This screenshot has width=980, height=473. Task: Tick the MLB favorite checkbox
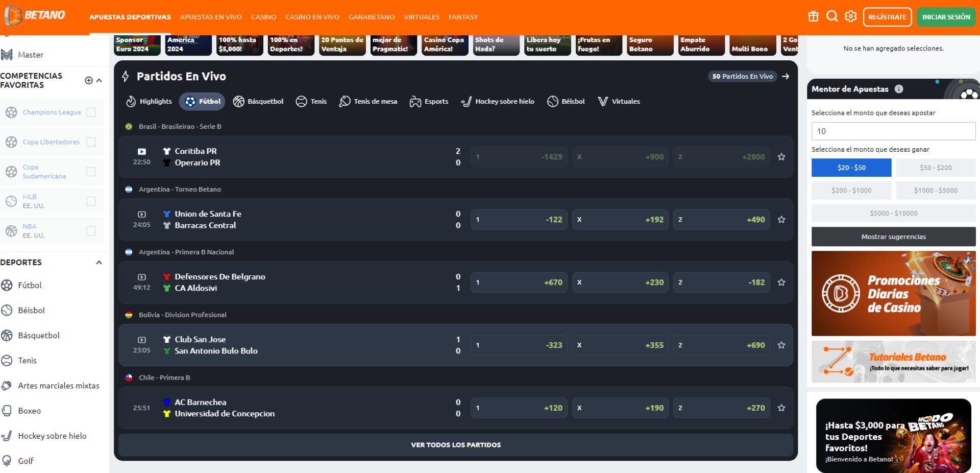coord(91,201)
